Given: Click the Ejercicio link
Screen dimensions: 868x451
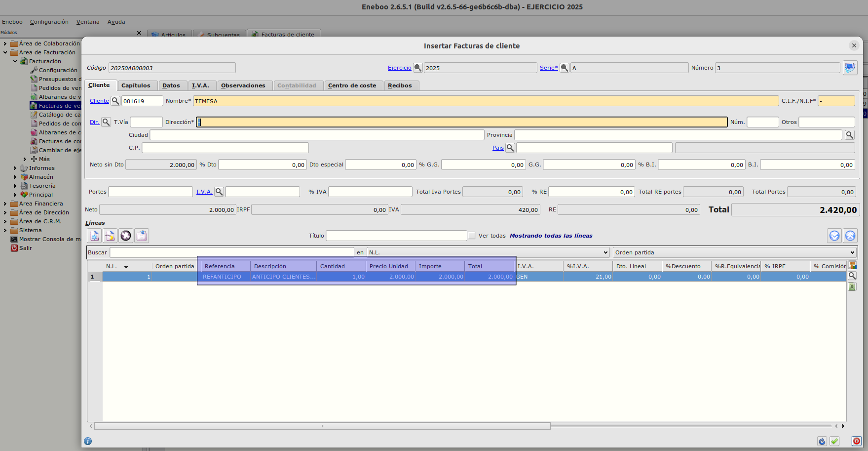Looking at the screenshot, I should click(400, 68).
